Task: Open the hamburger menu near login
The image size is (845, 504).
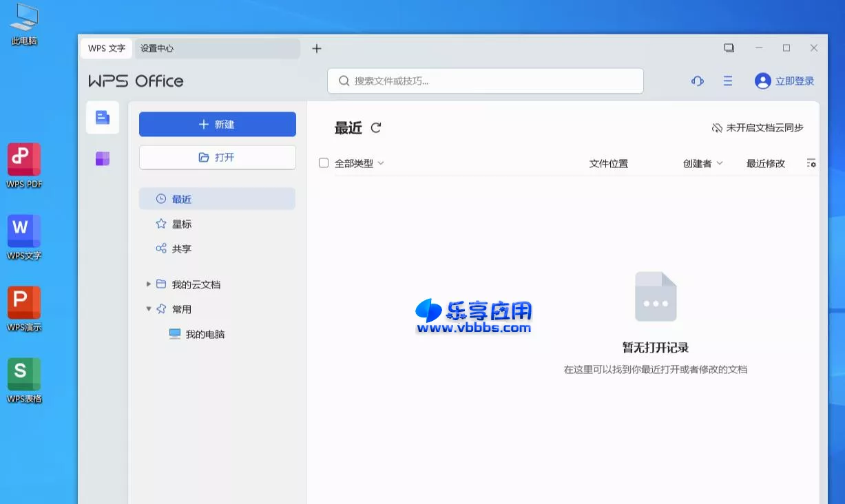Action: point(727,81)
